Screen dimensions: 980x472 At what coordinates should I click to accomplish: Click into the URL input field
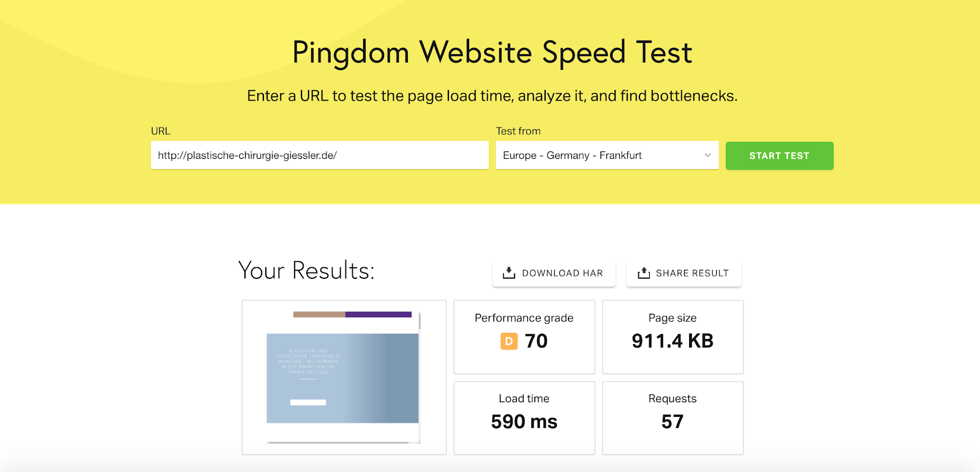point(319,155)
